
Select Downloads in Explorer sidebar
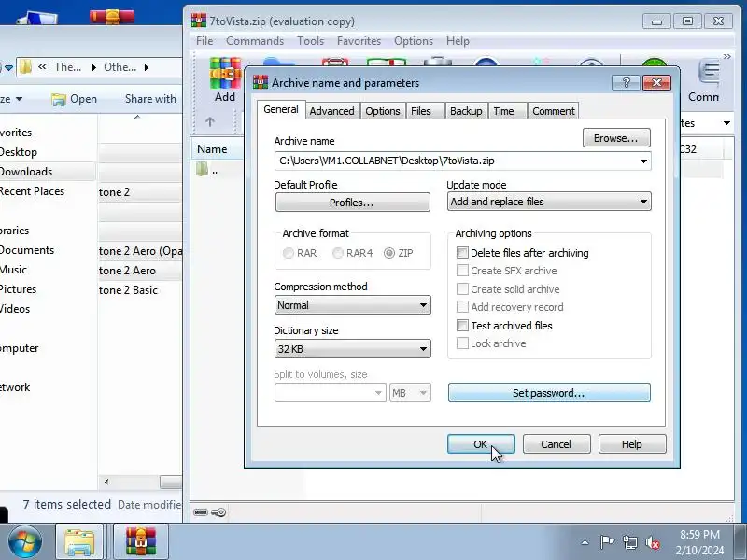tap(26, 172)
